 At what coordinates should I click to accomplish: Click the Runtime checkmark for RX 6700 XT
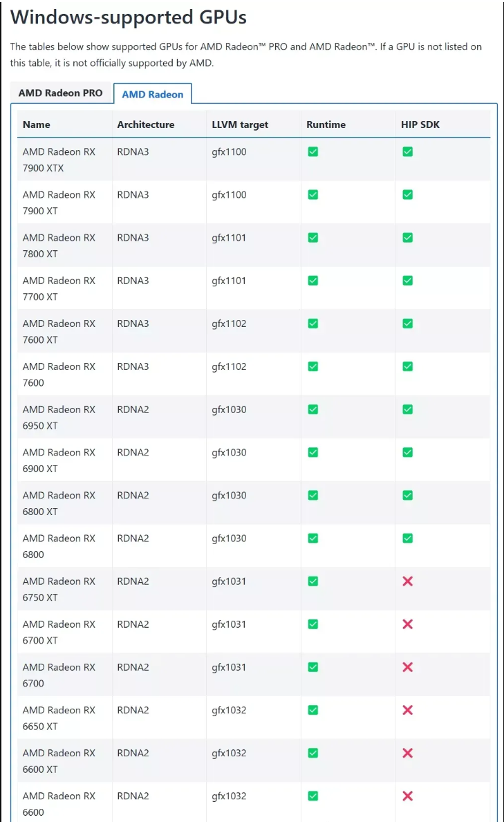point(313,624)
